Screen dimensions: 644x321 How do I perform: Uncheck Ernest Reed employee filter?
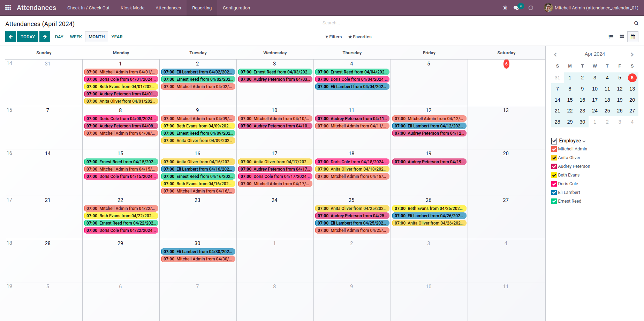tap(554, 201)
